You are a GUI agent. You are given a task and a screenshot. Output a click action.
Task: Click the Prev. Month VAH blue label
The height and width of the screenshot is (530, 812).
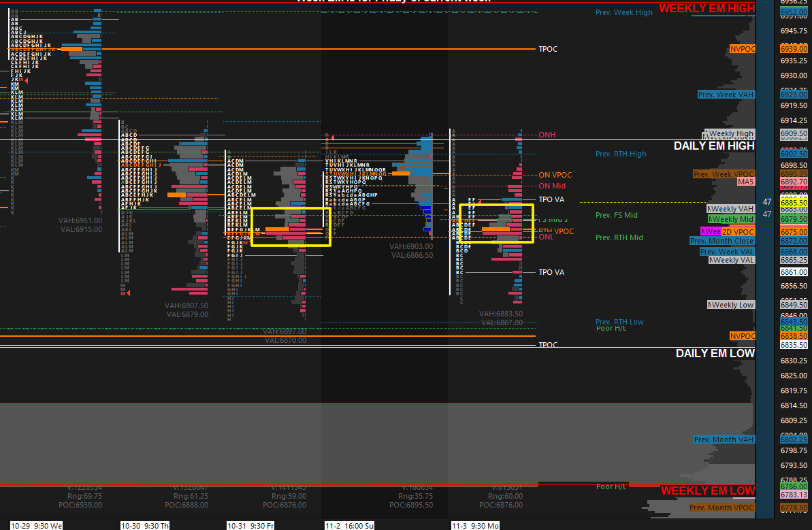click(724, 440)
